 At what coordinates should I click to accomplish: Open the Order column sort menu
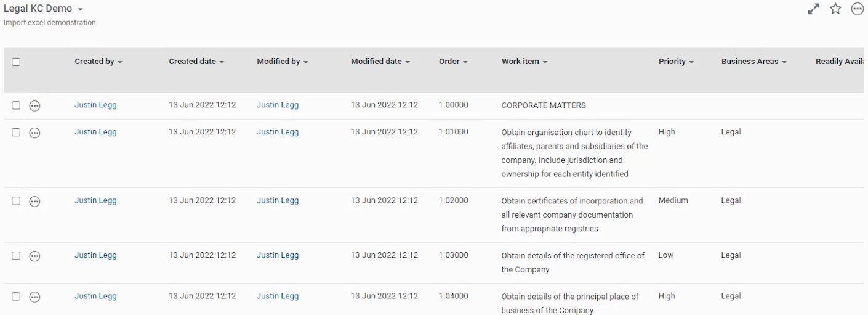pos(465,62)
